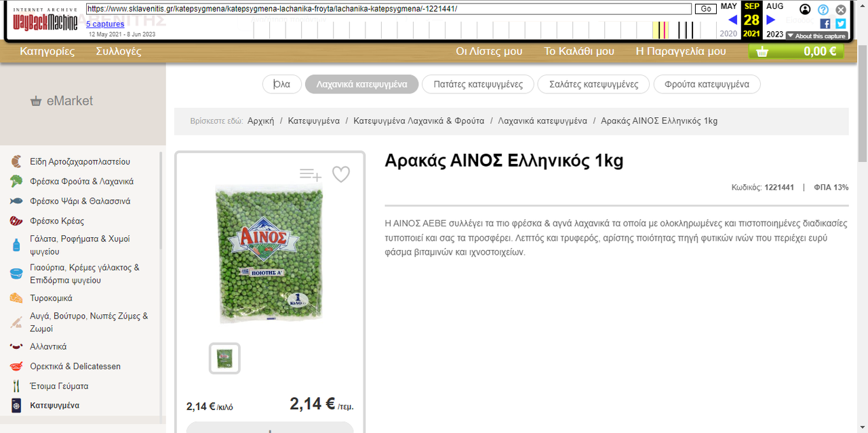Open the 5 captures link
The height and width of the screenshot is (433, 868).
tap(105, 24)
